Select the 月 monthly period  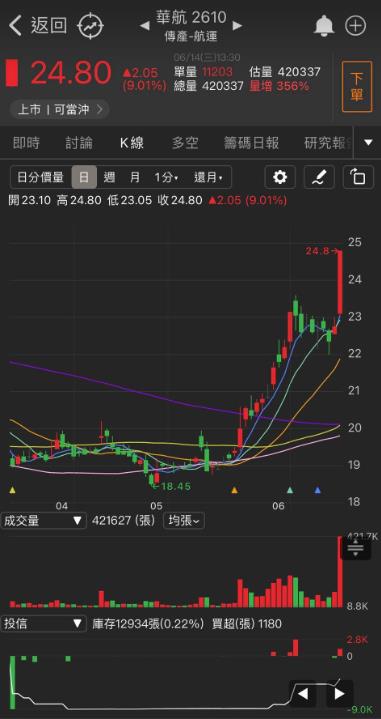pyautogui.click(x=134, y=177)
